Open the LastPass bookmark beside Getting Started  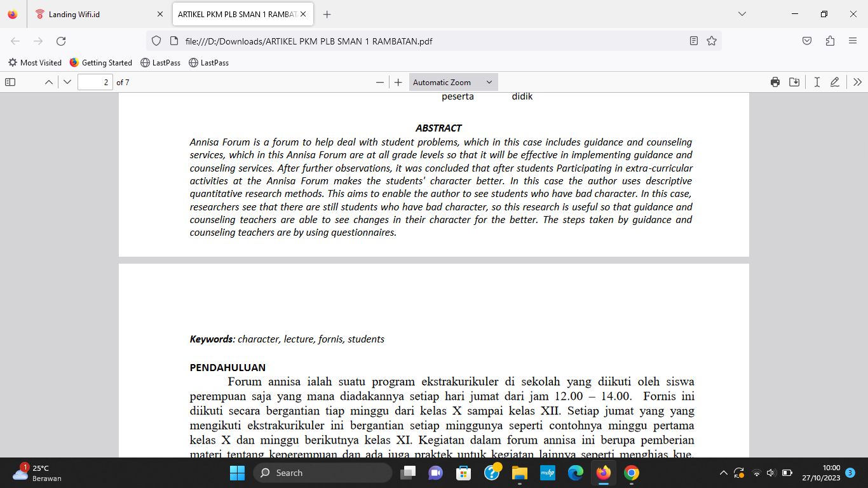click(161, 63)
